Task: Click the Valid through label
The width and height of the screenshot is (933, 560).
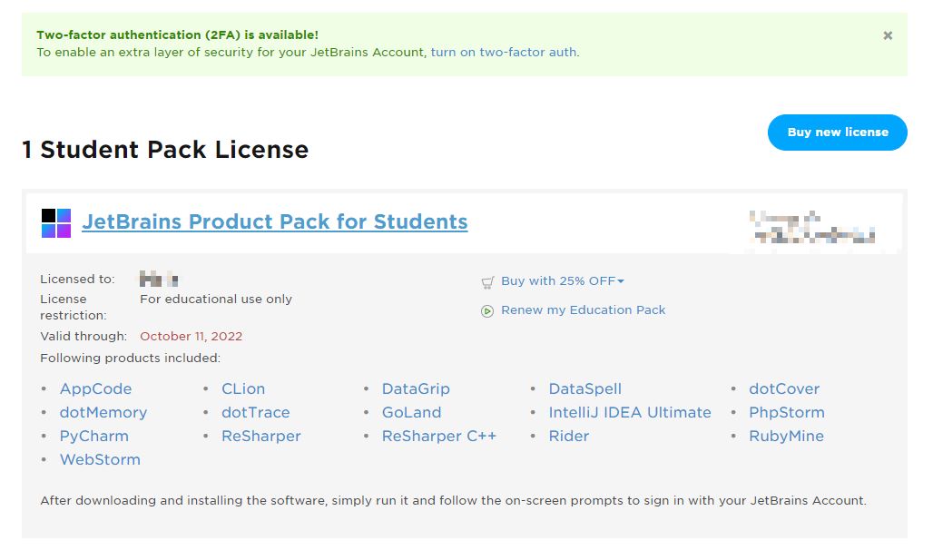Action: (x=83, y=336)
